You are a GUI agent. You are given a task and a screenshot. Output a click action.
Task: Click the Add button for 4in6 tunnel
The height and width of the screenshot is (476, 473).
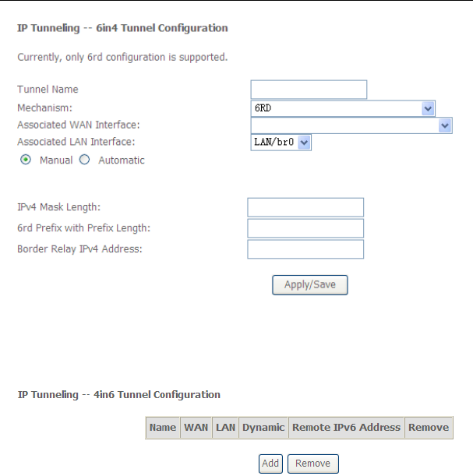[x=270, y=464]
